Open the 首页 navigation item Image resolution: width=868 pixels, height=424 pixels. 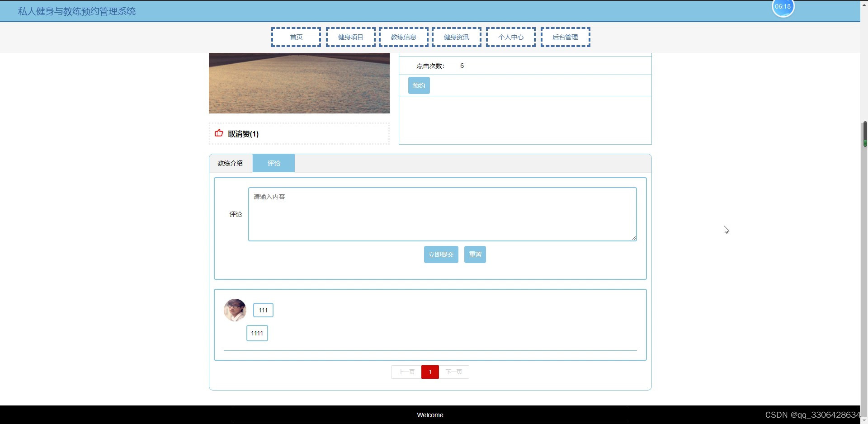pos(296,37)
